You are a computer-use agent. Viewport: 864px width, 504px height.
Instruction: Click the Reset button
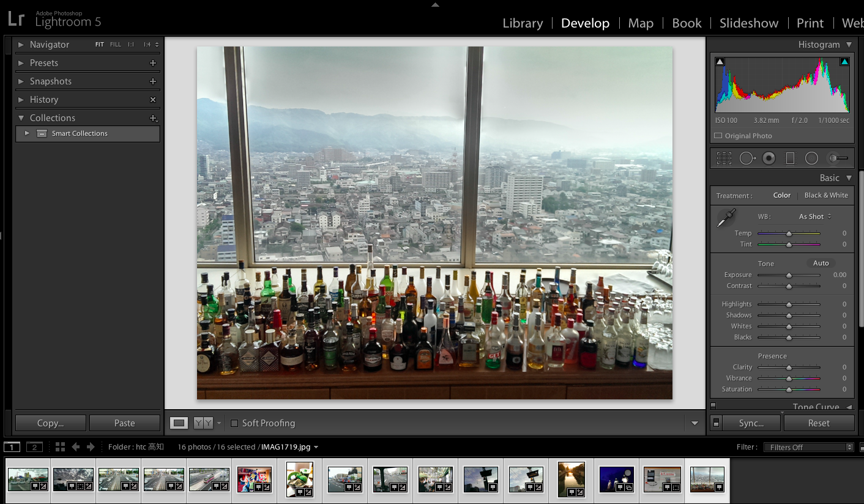(x=818, y=423)
